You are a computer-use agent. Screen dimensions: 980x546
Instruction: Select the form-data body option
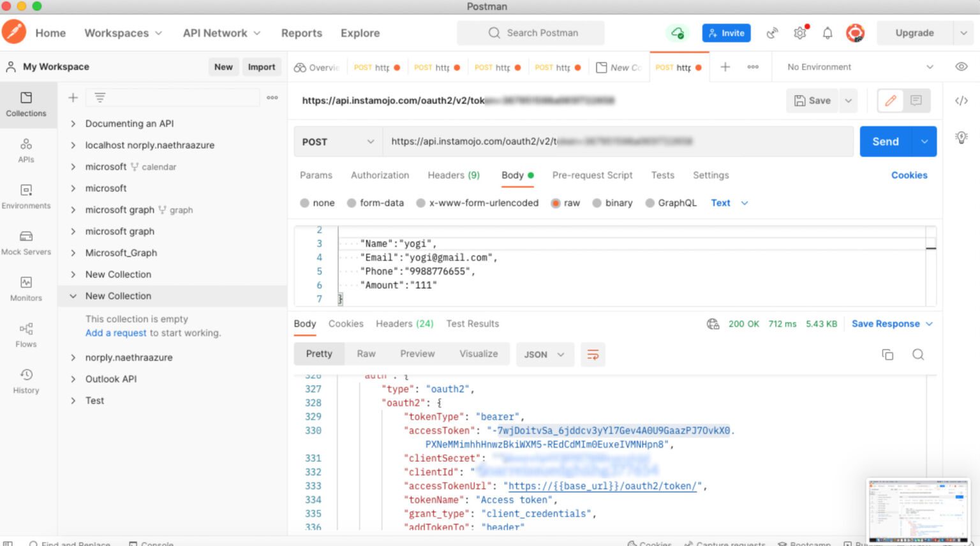(x=375, y=203)
